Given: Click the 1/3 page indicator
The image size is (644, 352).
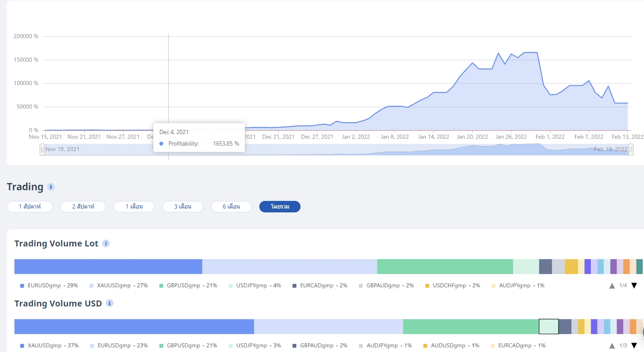Looking at the screenshot, I should (x=623, y=346).
